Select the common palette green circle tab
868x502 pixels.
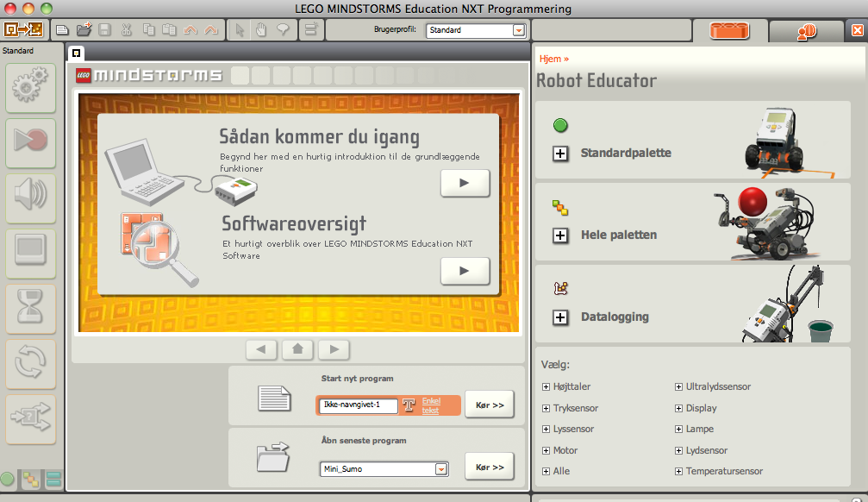[x=7, y=479]
